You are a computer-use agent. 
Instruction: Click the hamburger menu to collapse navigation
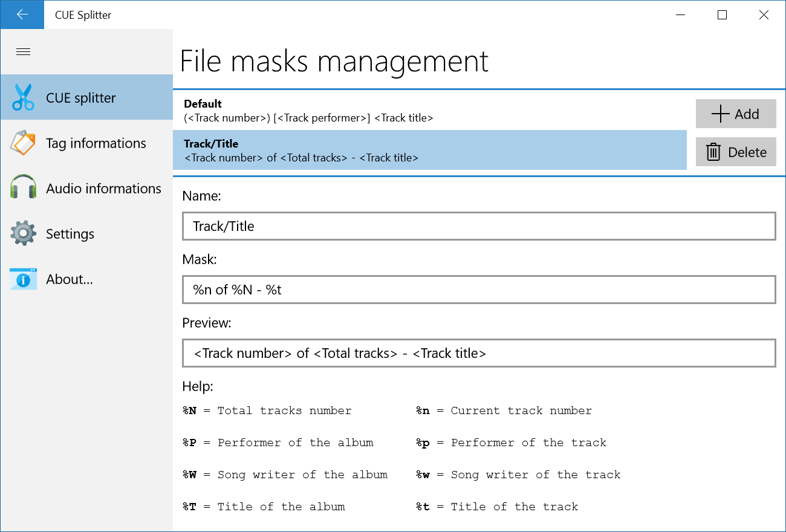(23, 51)
